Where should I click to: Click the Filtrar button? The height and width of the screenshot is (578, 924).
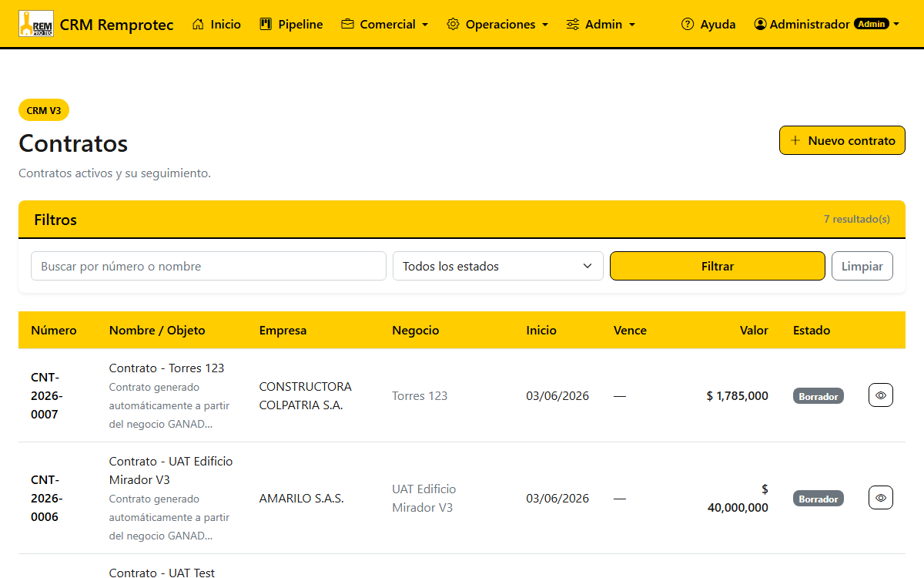point(718,266)
